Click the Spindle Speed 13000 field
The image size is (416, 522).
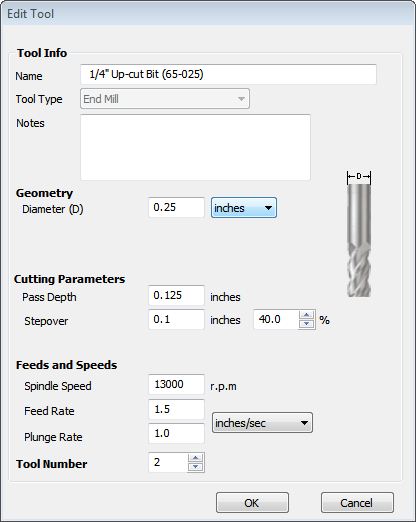[176, 384]
